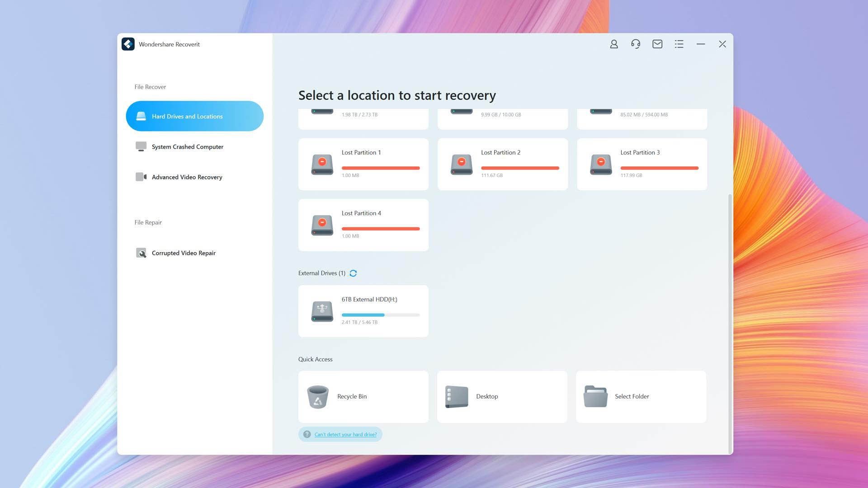Select Lost Partition 2 for recovery

503,164
